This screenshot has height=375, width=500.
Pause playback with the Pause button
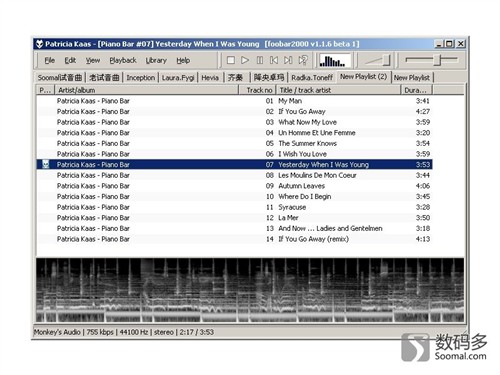[x=260, y=60]
